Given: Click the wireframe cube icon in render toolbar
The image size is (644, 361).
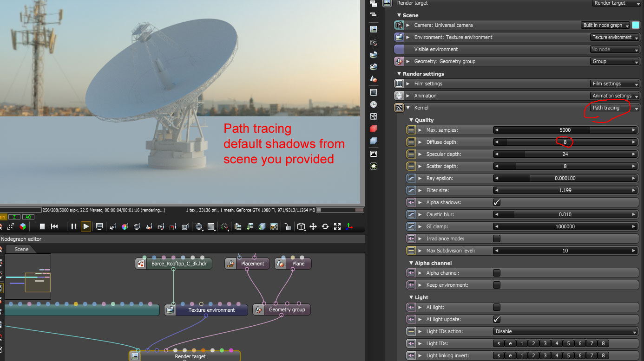Looking at the screenshot, I should point(301,226).
